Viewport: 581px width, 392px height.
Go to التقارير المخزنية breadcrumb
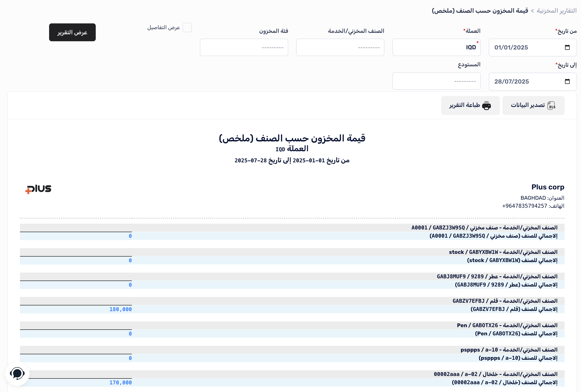[557, 11]
